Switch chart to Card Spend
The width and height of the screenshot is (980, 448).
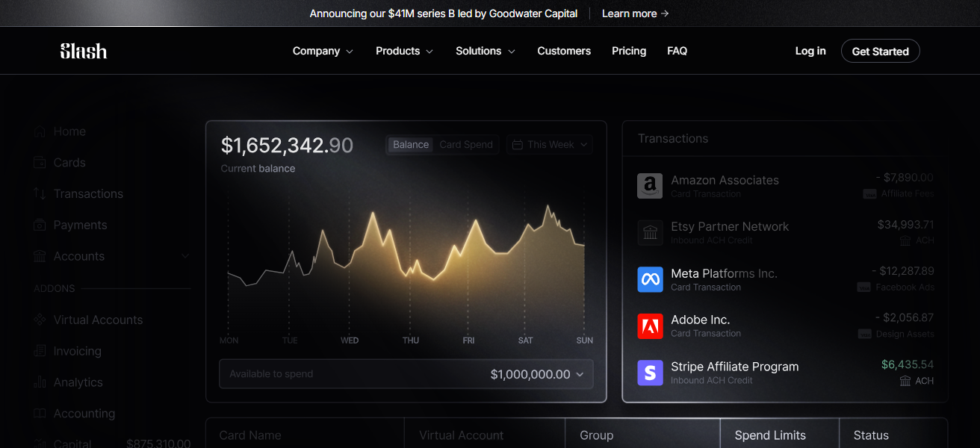pyautogui.click(x=465, y=145)
